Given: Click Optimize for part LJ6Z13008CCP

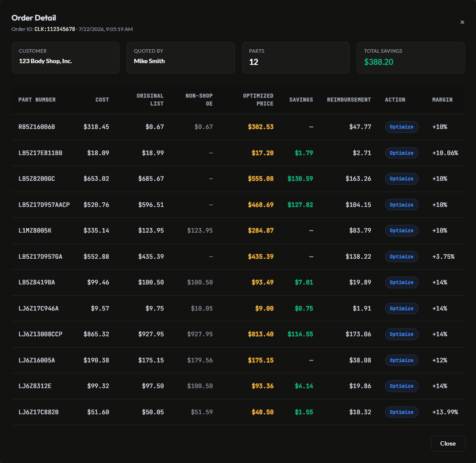Looking at the screenshot, I should [401, 334].
